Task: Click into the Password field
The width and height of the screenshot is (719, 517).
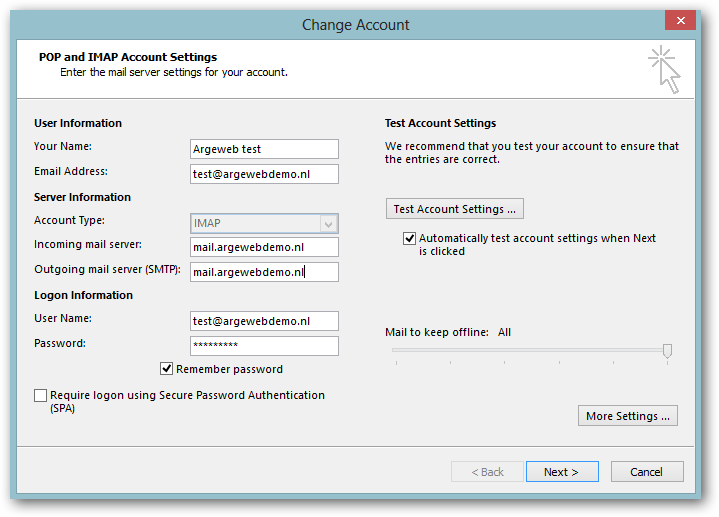Action: pos(264,346)
